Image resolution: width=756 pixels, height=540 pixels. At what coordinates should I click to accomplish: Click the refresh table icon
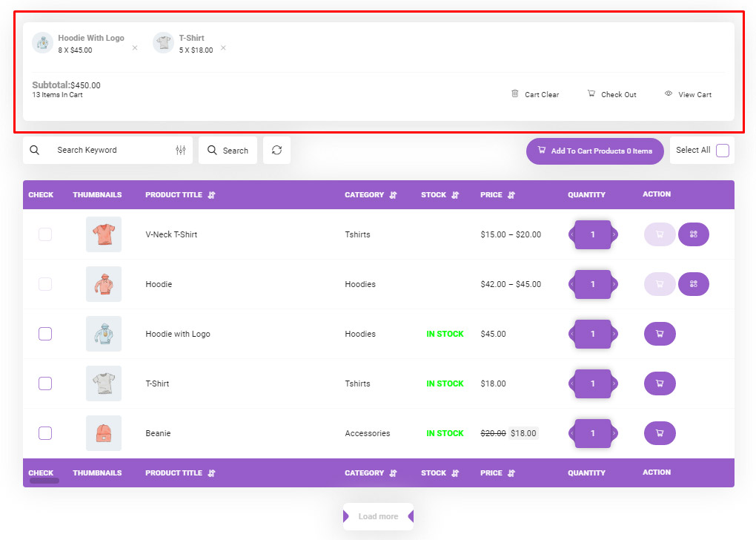(x=276, y=150)
